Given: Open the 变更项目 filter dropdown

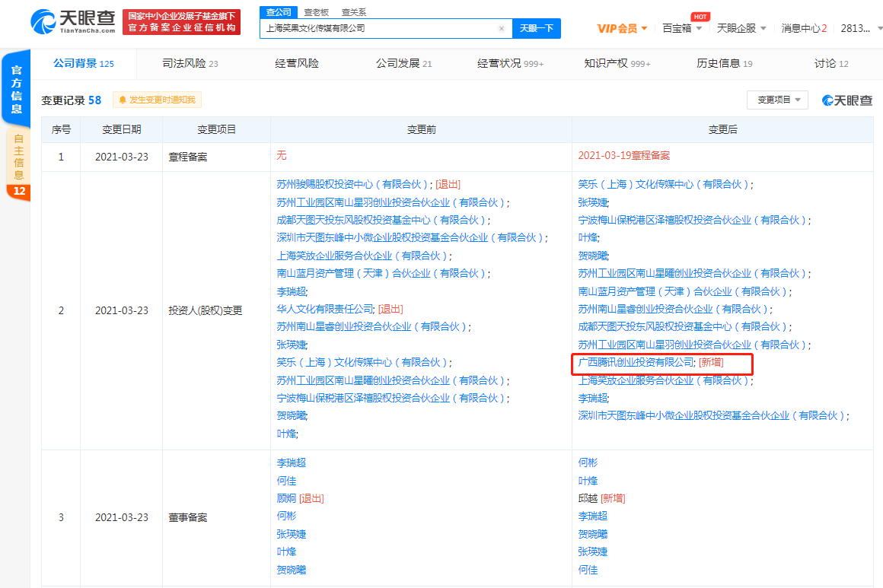Looking at the screenshot, I should coord(777,100).
